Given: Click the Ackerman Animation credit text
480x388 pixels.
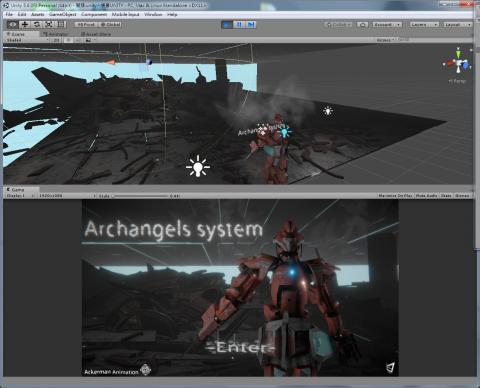Looking at the screenshot, I should coord(111,372).
